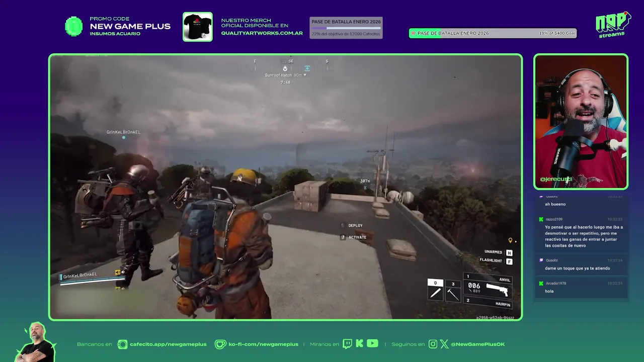Click the NGP streams logo
Image resolution: width=644 pixels, height=362 pixels.
(613, 24)
